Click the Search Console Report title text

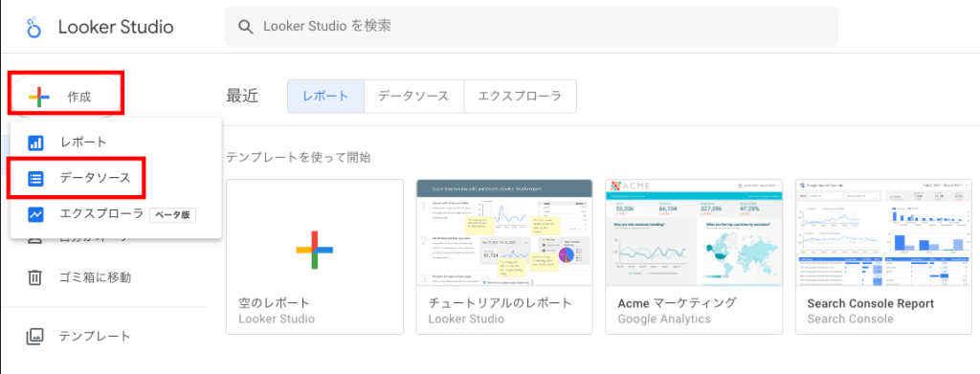coord(871,304)
